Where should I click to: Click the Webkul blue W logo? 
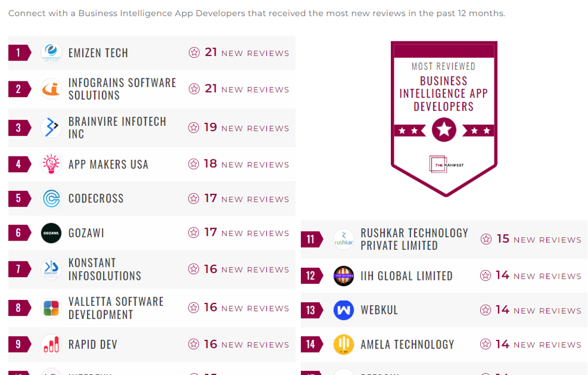(x=344, y=310)
